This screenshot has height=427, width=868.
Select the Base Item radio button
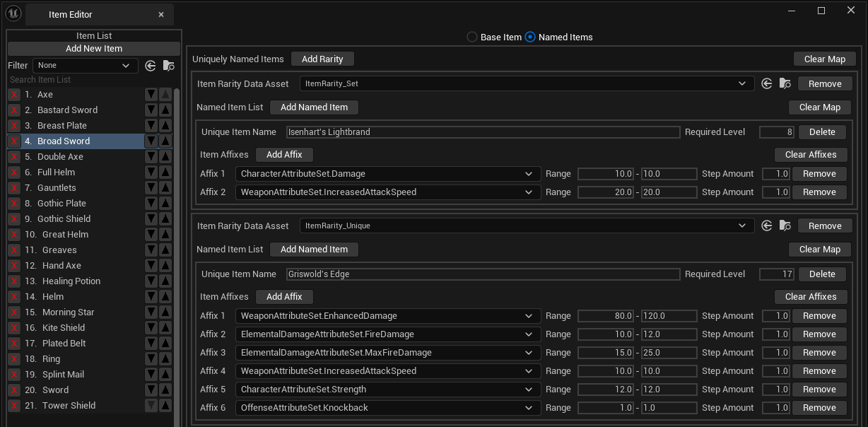coord(472,37)
